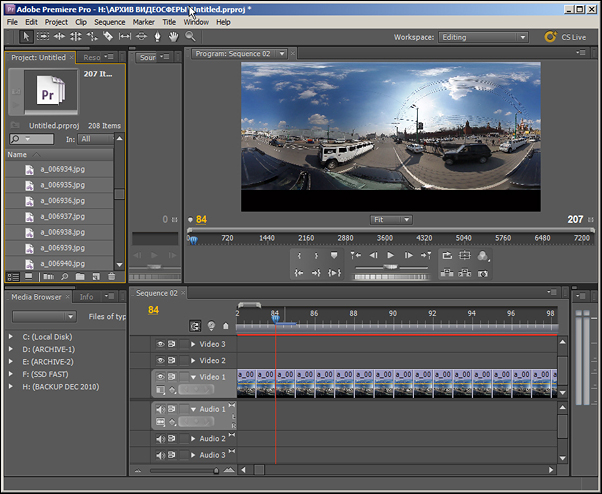The image size is (602, 494).
Task: Click the trash Clear icon in Project panel
Action: [x=110, y=276]
